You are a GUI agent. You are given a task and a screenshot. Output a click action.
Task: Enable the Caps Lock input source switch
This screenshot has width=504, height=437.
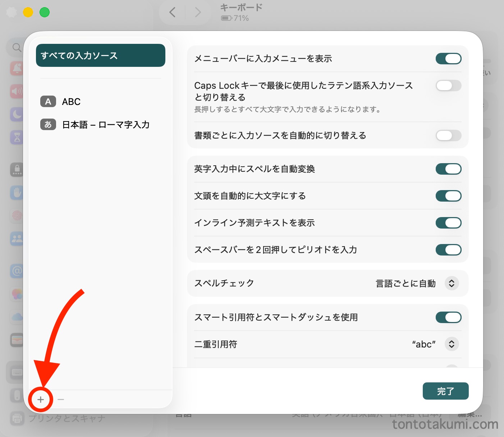click(448, 86)
